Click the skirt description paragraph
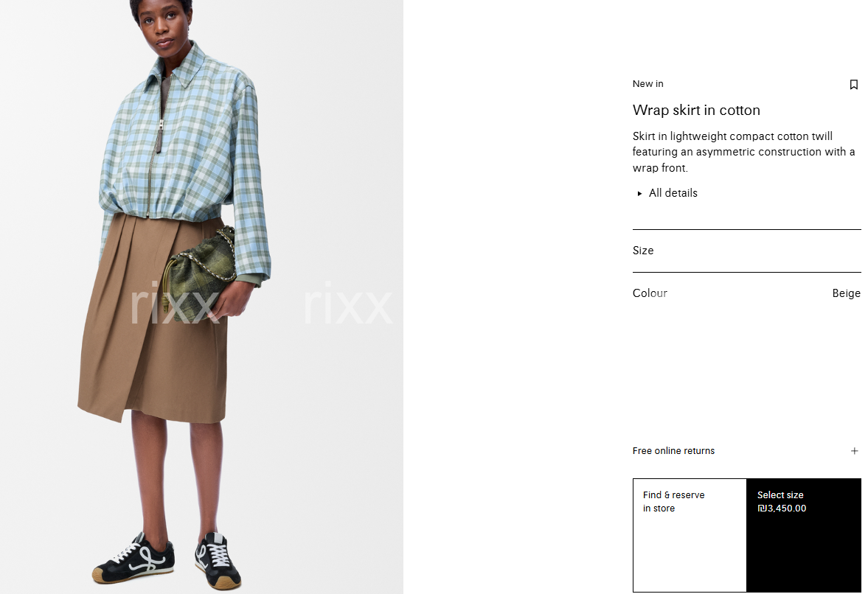 743,152
